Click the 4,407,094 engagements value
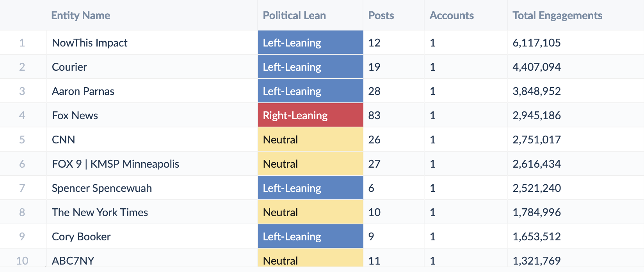Viewport: 644px width, 272px height. [537, 67]
